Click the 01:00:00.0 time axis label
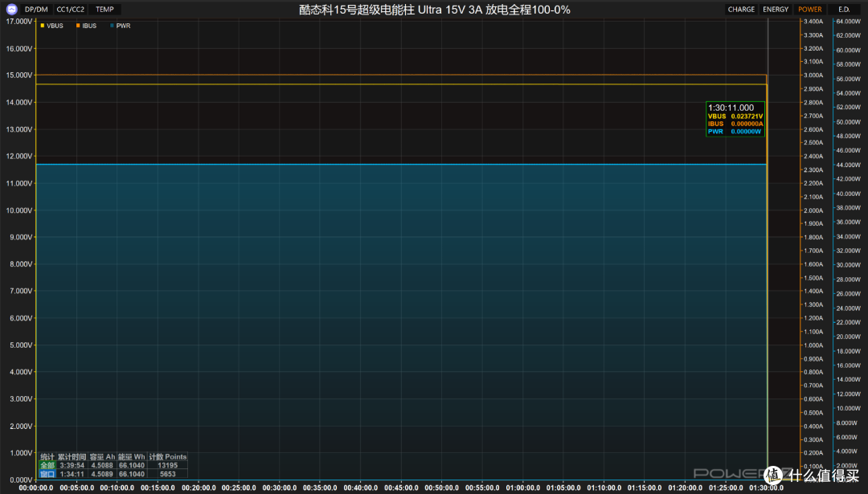868x494 pixels. [523, 488]
